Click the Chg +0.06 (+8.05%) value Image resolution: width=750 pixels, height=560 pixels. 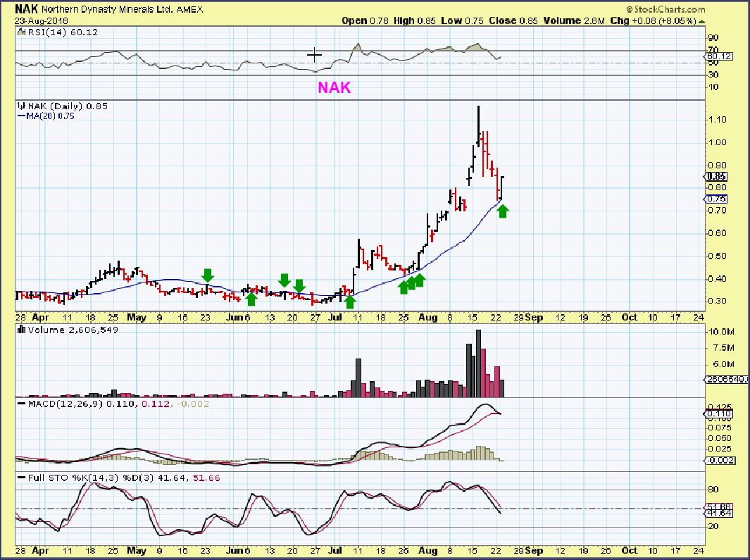coord(653,21)
